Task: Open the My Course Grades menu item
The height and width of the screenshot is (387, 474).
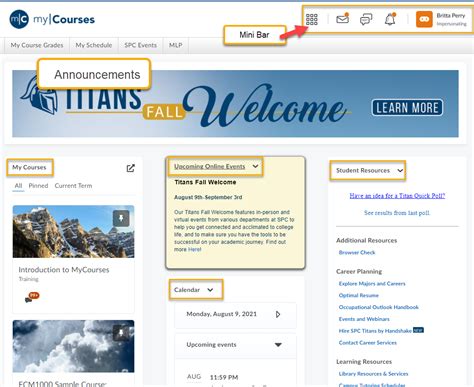Action: 37,45
